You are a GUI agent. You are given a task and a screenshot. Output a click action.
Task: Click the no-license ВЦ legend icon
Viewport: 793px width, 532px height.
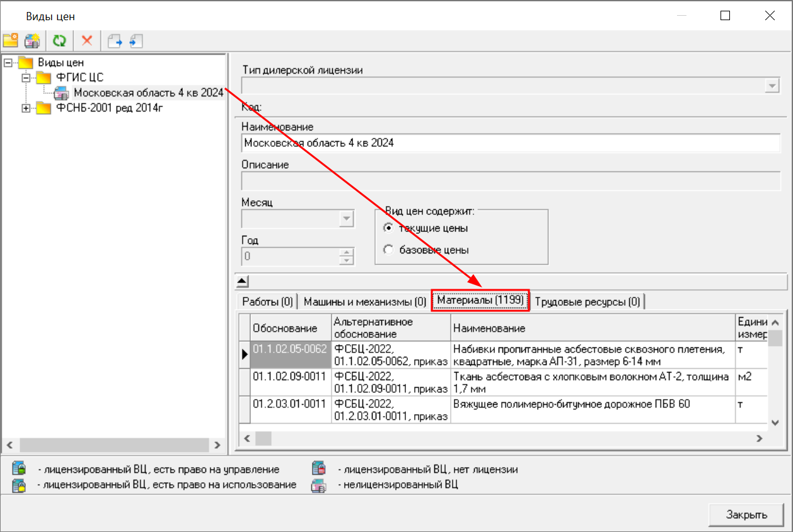[320, 469]
